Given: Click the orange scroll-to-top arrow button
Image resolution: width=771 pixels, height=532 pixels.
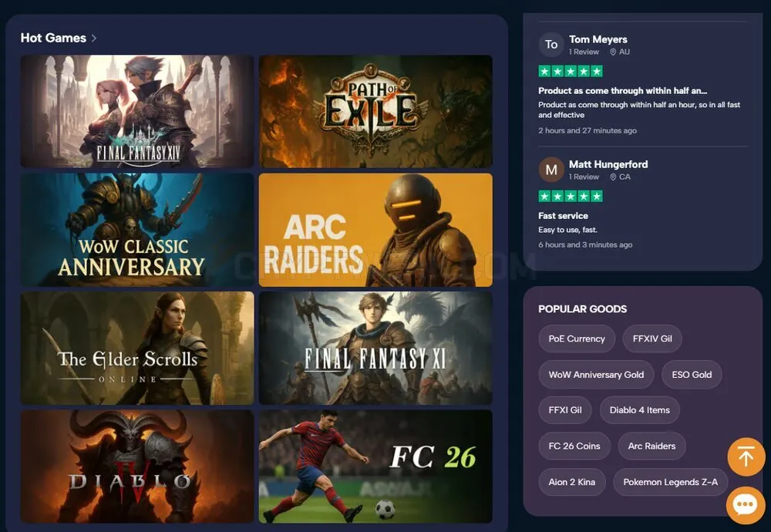Looking at the screenshot, I should coord(746,456).
